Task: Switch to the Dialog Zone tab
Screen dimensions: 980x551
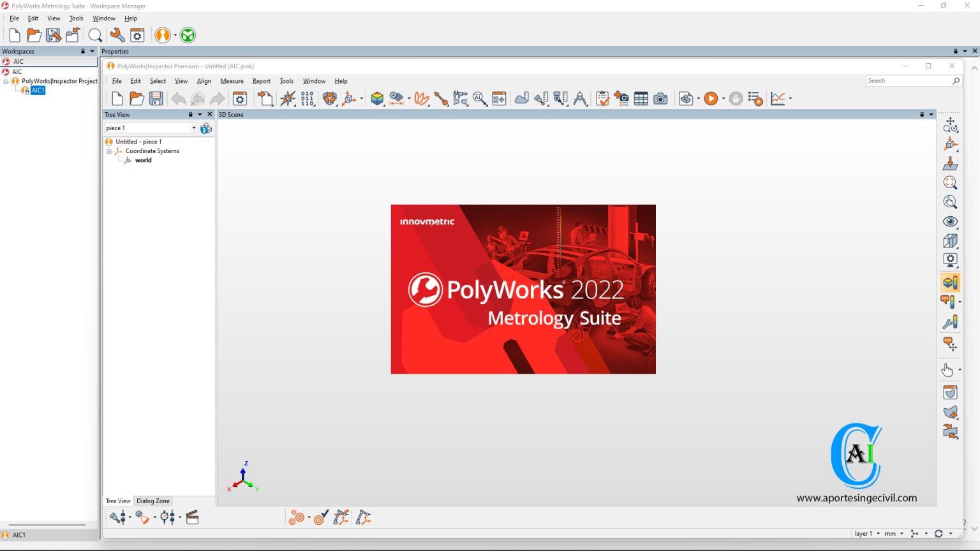Action: click(152, 501)
